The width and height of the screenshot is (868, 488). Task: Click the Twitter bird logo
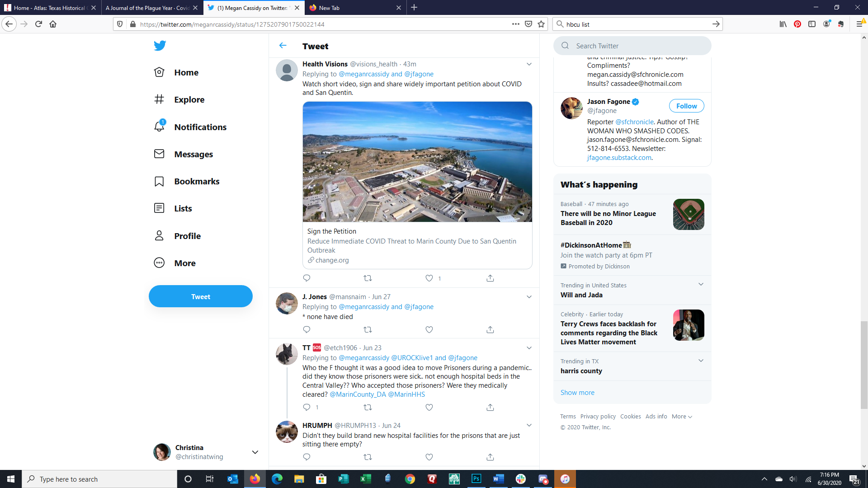click(x=160, y=46)
